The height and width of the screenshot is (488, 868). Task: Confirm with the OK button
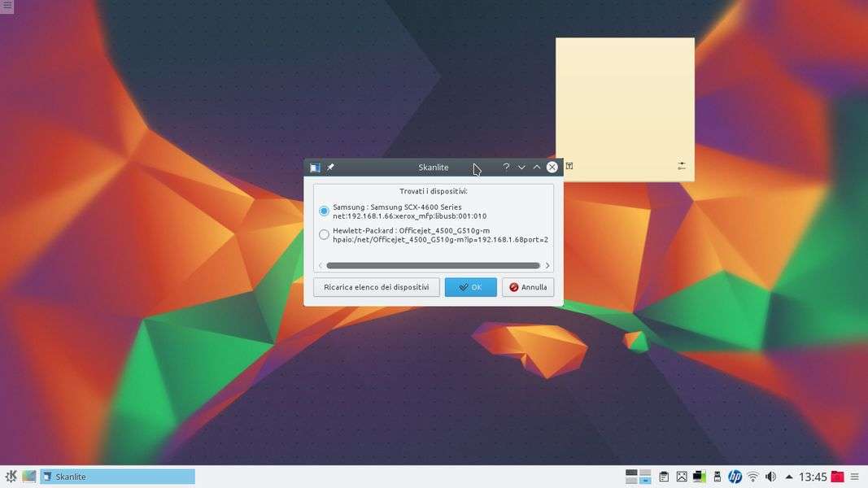click(x=470, y=287)
